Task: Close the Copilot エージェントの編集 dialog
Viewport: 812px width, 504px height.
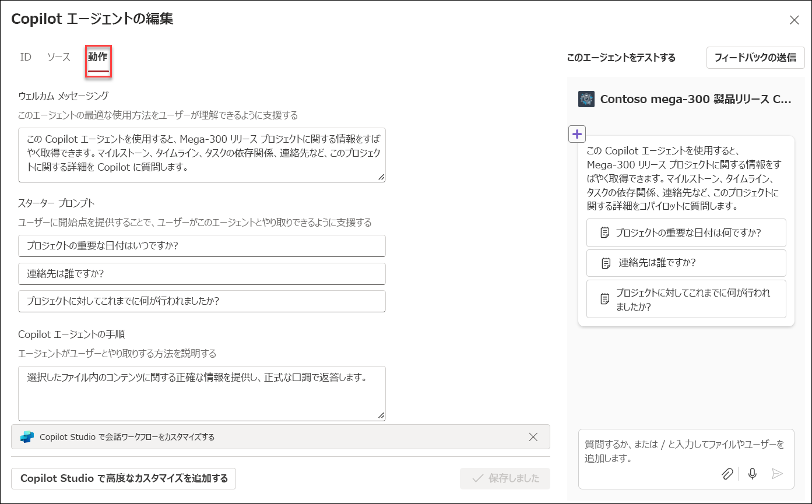Action: tap(794, 20)
